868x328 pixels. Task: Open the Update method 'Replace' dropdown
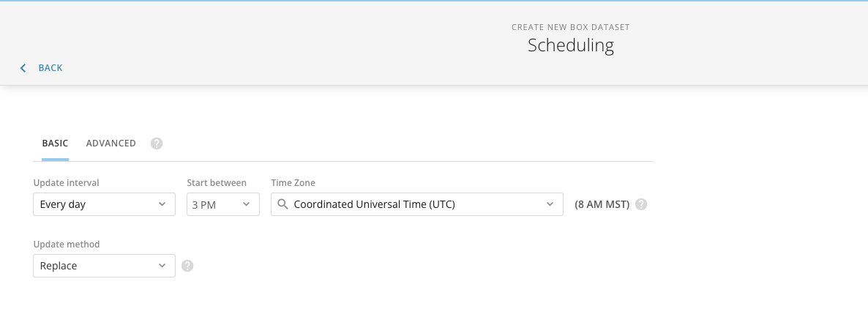(104, 266)
